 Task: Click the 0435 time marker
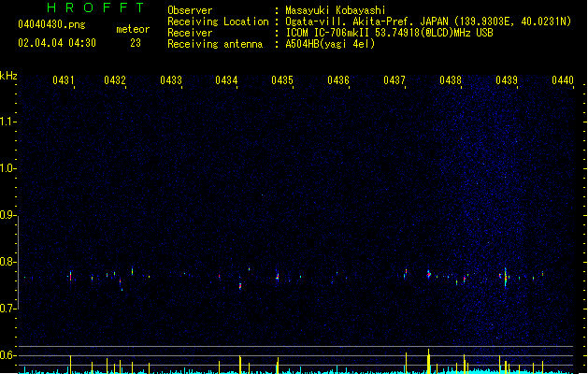[x=282, y=80]
